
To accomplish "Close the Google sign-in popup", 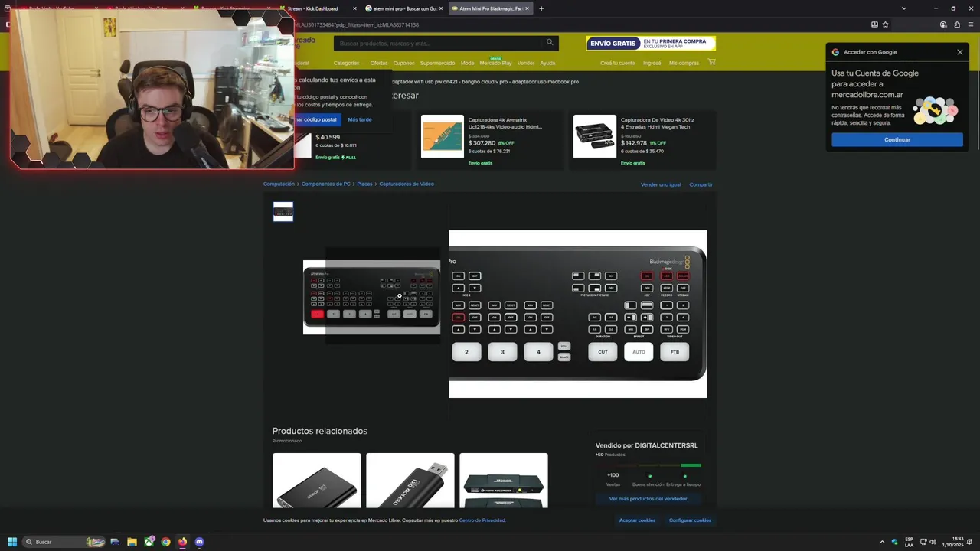I will [960, 52].
